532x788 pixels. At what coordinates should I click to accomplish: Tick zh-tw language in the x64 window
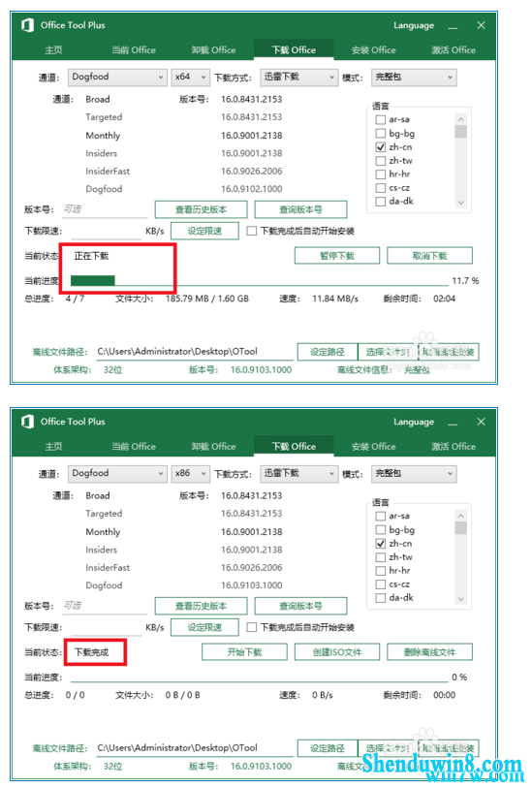(x=380, y=160)
